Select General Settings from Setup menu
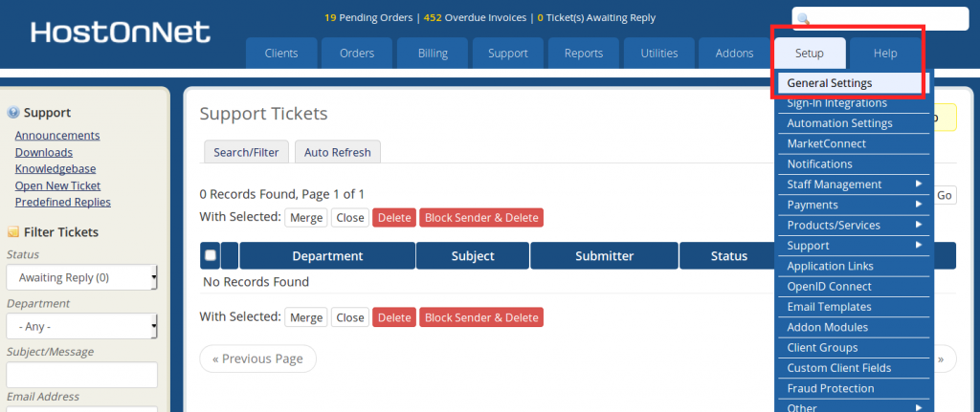Viewport: 980px width, 412px height. point(830,83)
